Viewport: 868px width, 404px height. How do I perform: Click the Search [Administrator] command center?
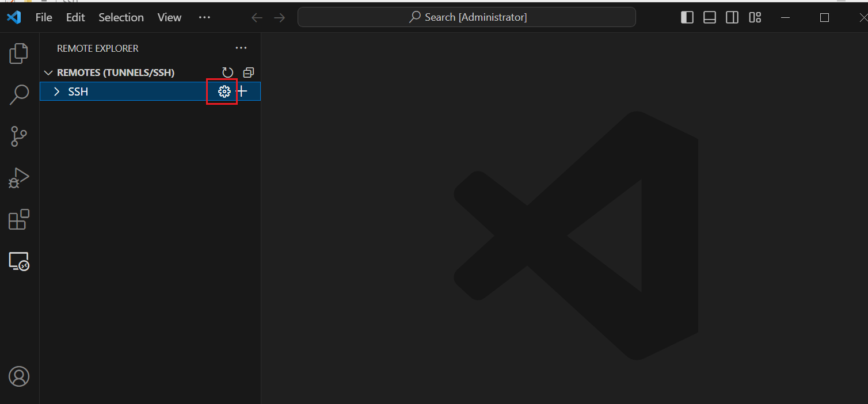pos(467,17)
